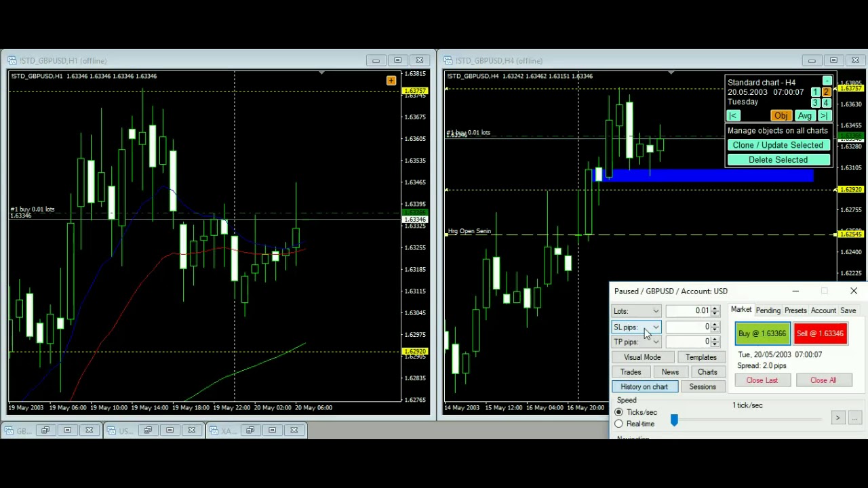Restore the minimized XA... chart window
The height and width of the screenshot is (488, 868).
click(250, 430)
